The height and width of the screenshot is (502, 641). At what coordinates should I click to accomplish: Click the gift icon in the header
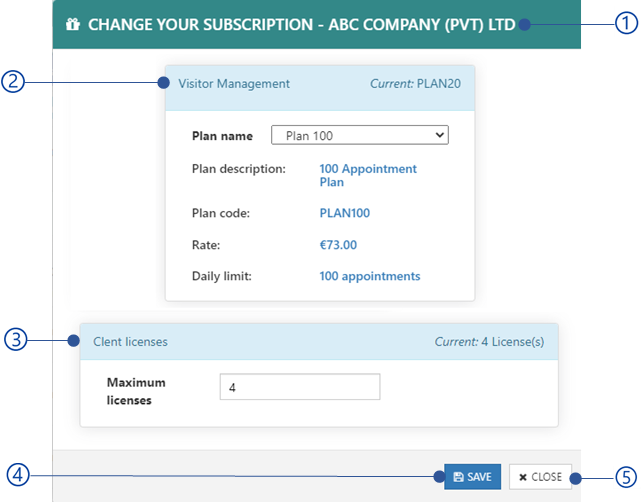(73, 25)
